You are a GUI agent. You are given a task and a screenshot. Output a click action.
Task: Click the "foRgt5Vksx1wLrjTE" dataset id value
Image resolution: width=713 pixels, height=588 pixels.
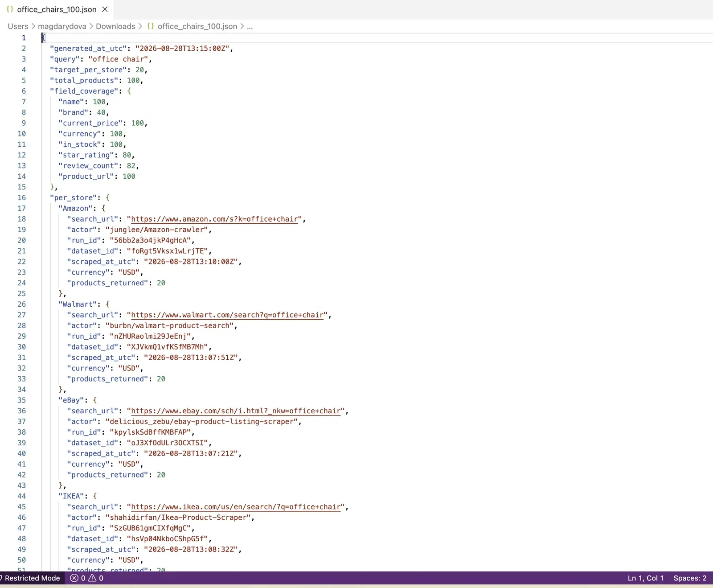click(x=167, y=251)
